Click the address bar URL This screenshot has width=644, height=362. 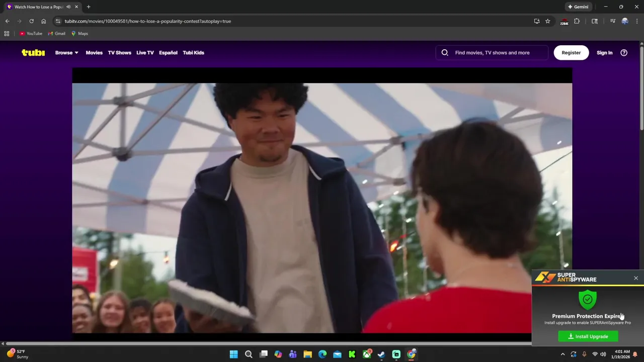(148, 21)
